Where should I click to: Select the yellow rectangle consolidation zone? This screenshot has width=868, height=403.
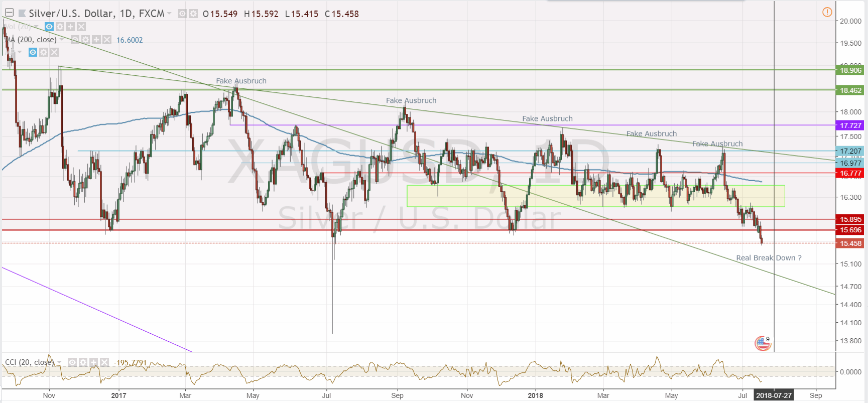click(x=595, y=196)
